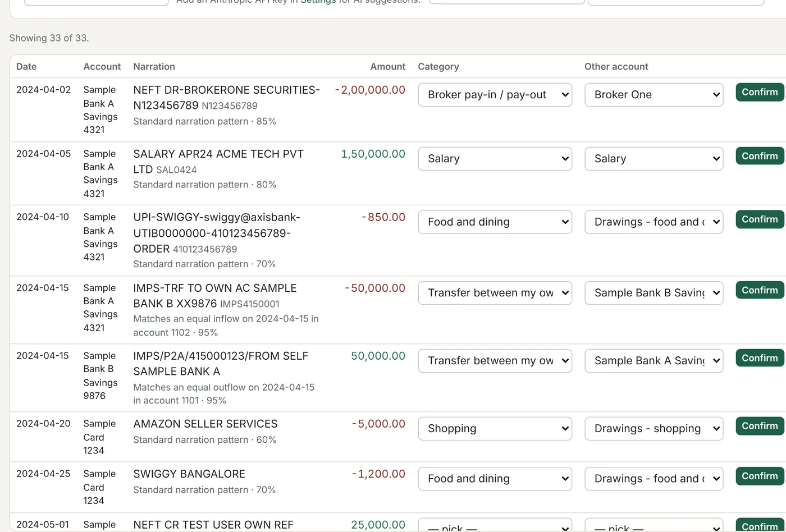Open Drawings - food dropdown for UPI-SWIGGY row
Image resolution: width=786 pixels, height=532 pixels.
coord(654,222)
